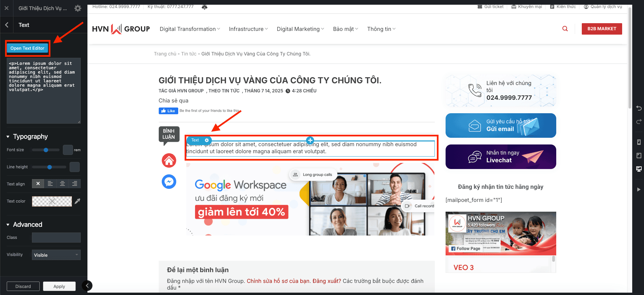
Task: Click the THEO TIN TỨC category link
Action: [x=224, y=91]
